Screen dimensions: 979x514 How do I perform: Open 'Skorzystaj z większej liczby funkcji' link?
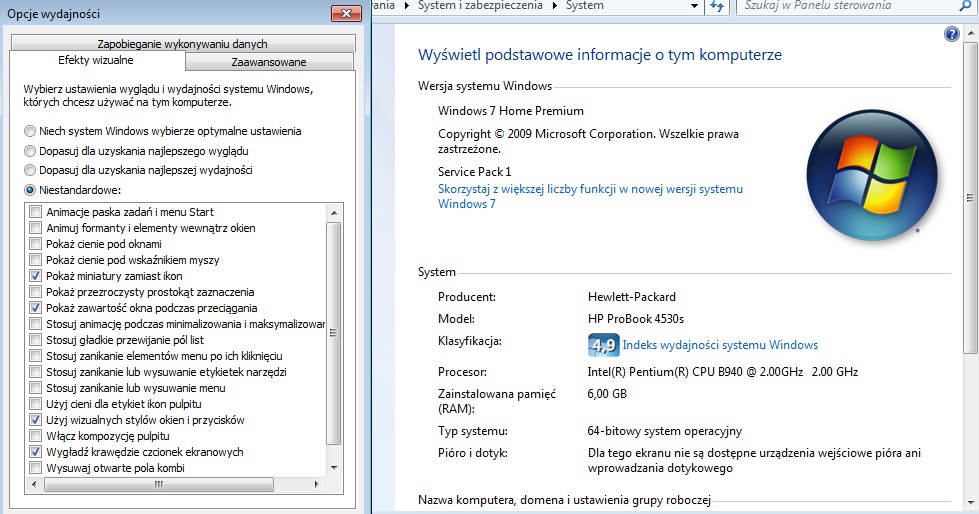click(590, 196)
